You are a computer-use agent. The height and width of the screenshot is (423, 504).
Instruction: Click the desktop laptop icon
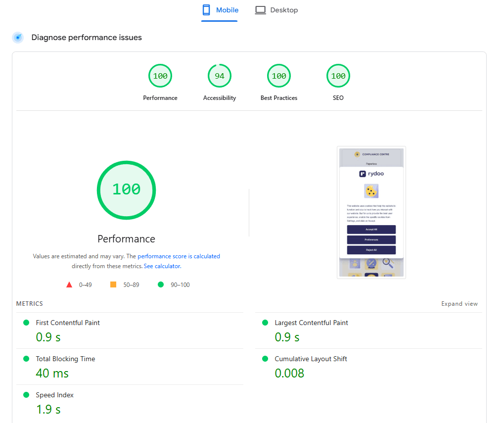(x=260, y=10)
